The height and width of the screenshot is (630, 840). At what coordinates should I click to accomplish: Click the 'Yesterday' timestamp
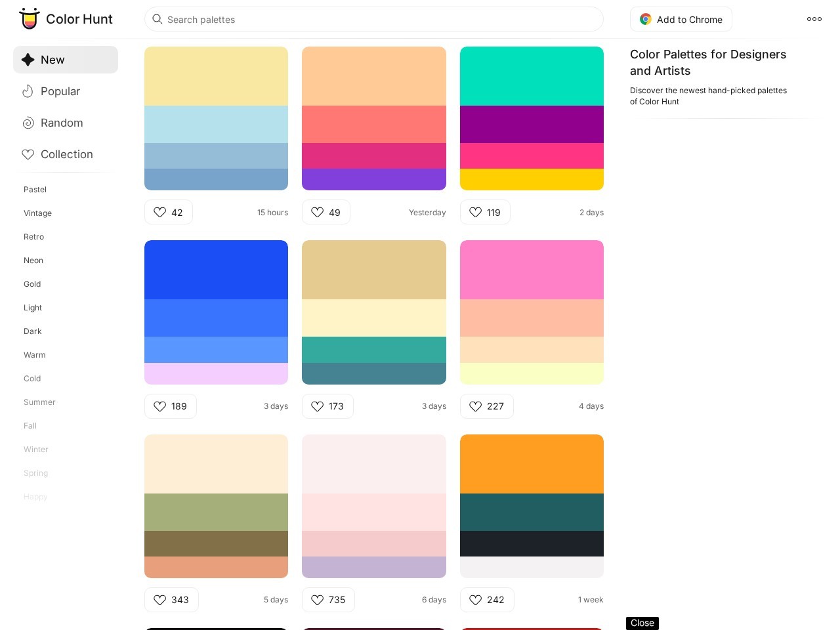[x=427, y=213]
